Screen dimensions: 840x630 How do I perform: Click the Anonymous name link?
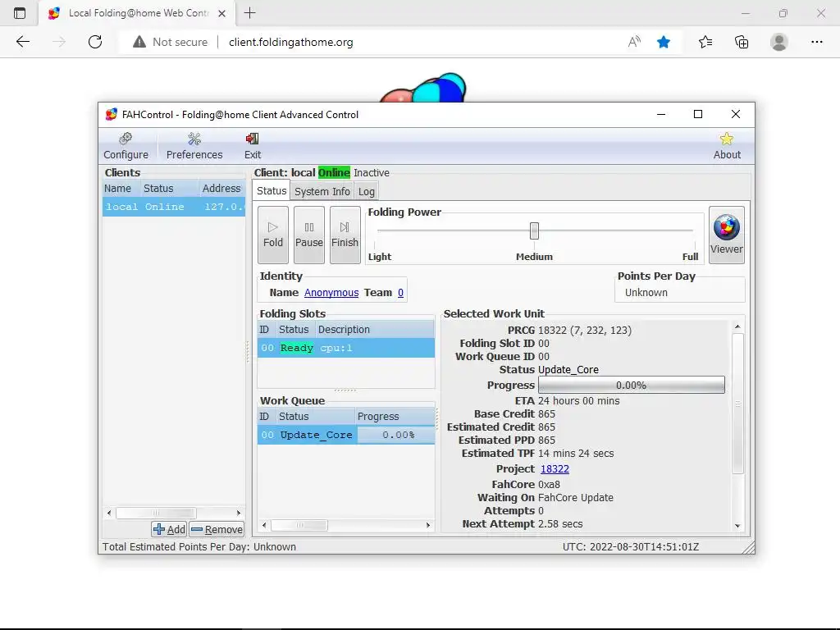[331, 293]
